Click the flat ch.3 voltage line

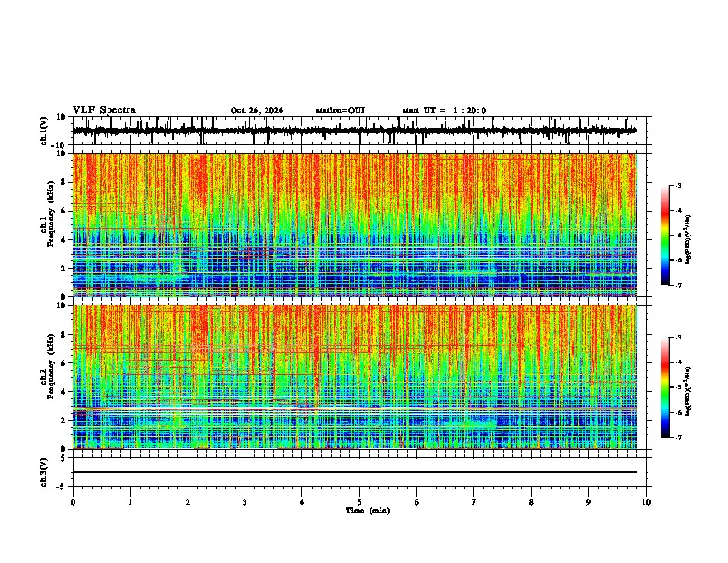354,472
